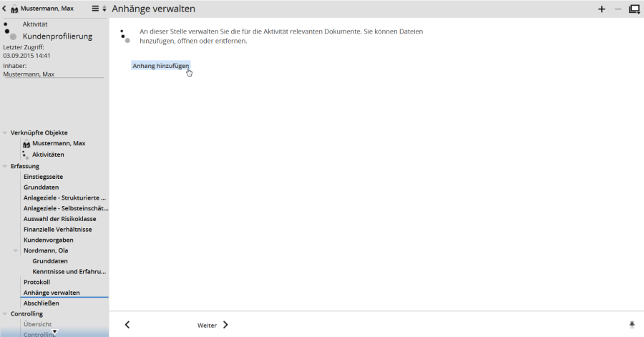Image resolution: width=644 pixels, height=337 pixels.
Task: Open Finanzielle Verhältnisse in the sidebar
Action: [57, 229]
